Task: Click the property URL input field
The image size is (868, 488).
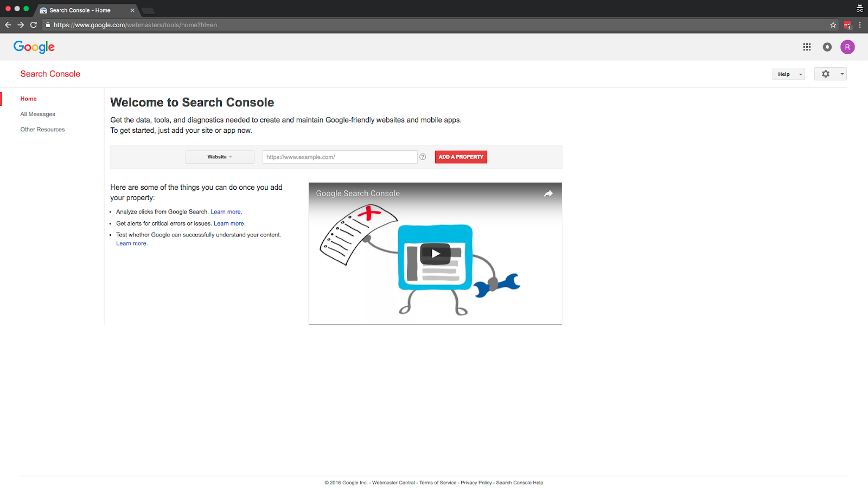Action: (340, 157)
